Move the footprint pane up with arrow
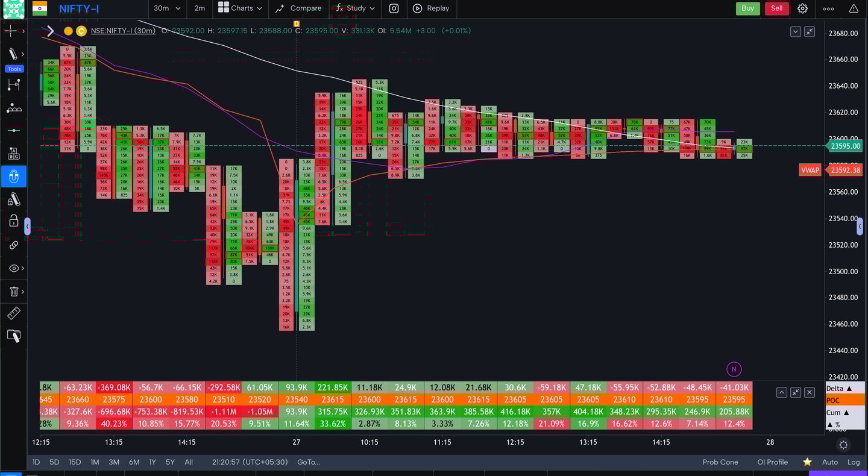The image size is (868, 476). point(781,392)
